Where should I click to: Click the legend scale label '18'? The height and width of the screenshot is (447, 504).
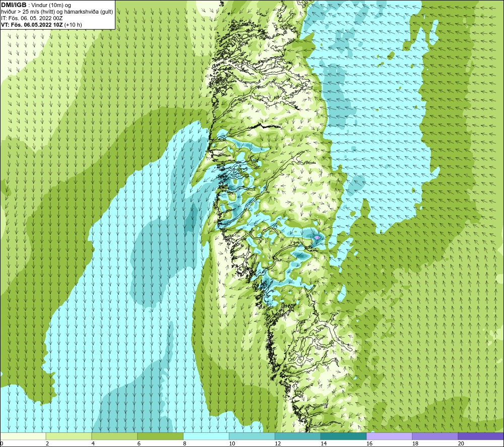415,443
